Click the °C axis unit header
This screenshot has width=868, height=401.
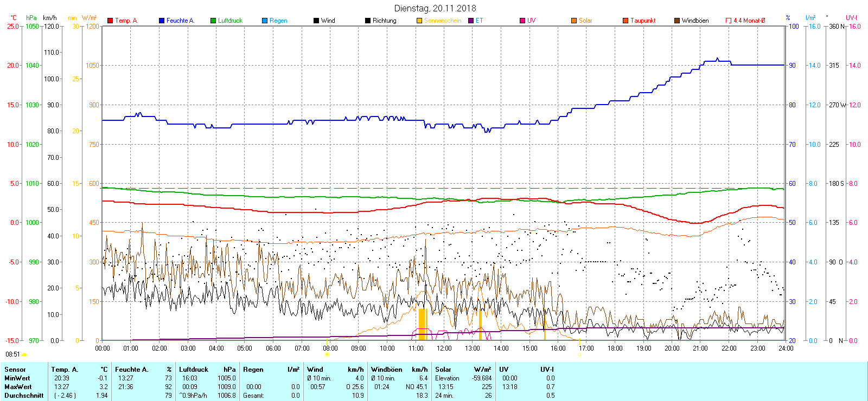[14, 18]
